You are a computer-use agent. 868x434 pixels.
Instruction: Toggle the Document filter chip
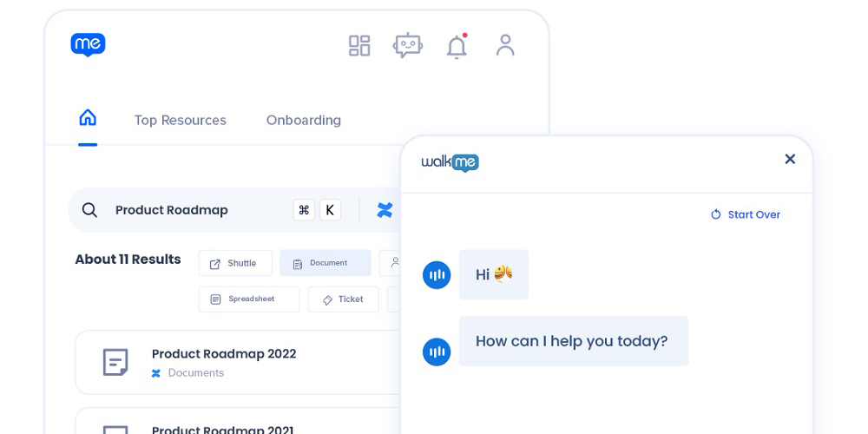click(325, 263)
